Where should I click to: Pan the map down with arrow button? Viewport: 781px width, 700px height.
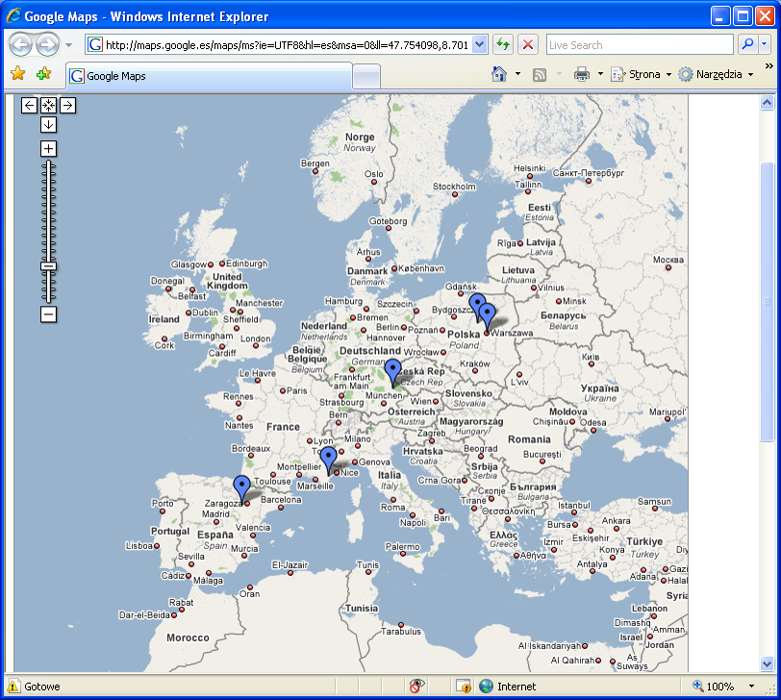pyautogui.click(x=48, y=124)
